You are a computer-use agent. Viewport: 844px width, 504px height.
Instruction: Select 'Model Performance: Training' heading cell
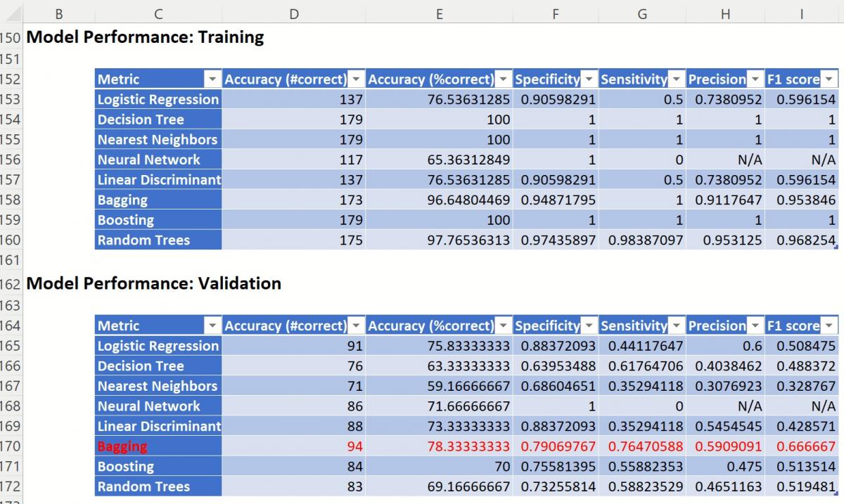pos(145,37)
